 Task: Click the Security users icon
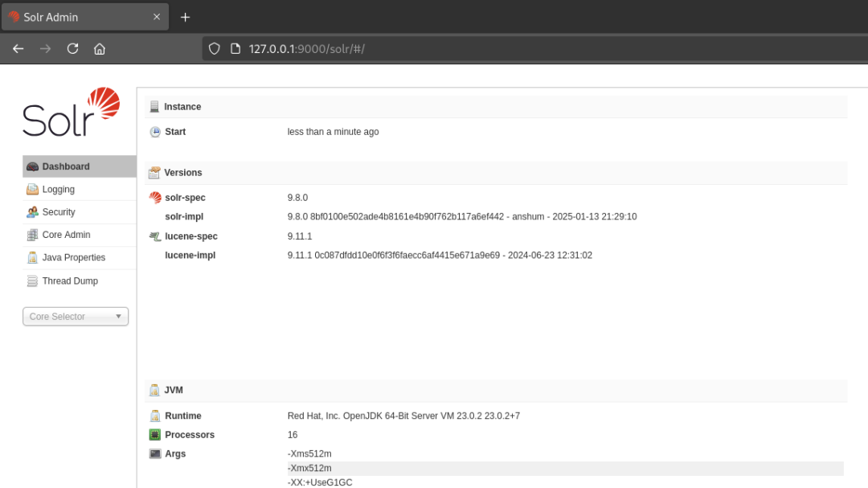coord(32,212)
